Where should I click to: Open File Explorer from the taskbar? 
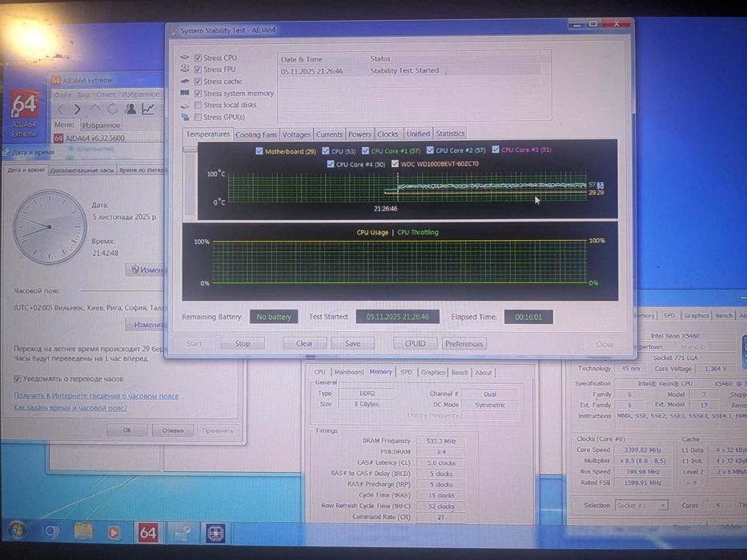click(83, 531)
